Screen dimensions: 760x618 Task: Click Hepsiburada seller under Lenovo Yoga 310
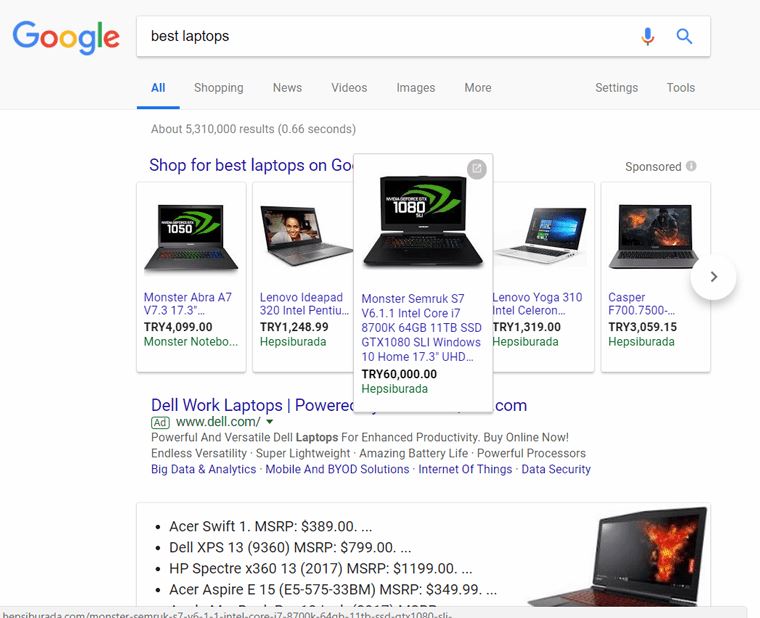(x=525, y=342)
